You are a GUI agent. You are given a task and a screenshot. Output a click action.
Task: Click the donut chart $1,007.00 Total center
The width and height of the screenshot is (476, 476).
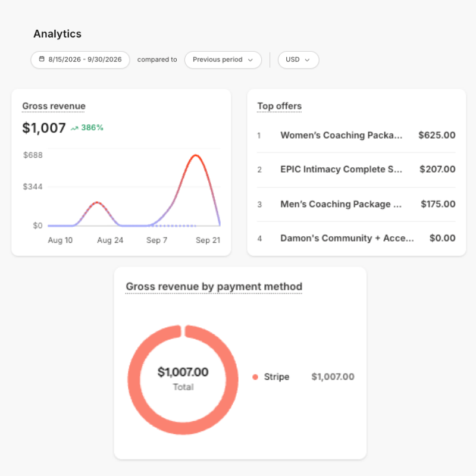[183, 378]
